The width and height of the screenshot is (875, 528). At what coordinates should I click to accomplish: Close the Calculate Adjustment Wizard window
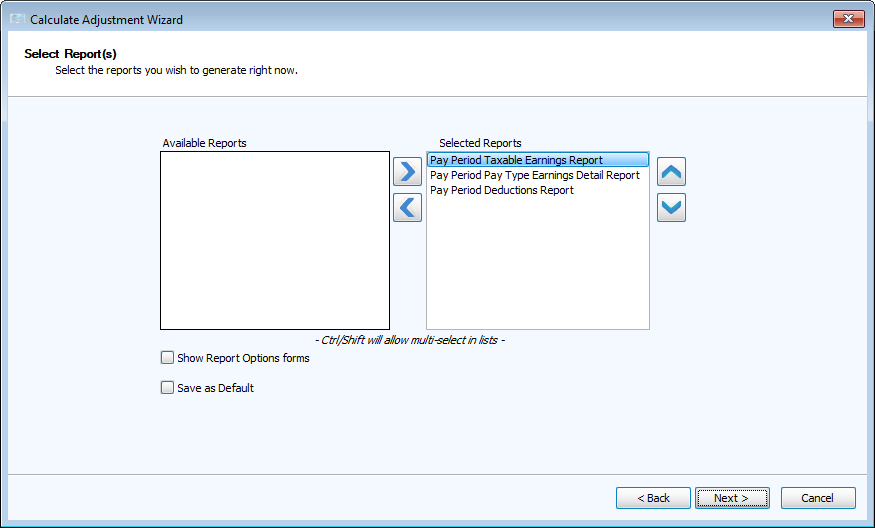848,19
